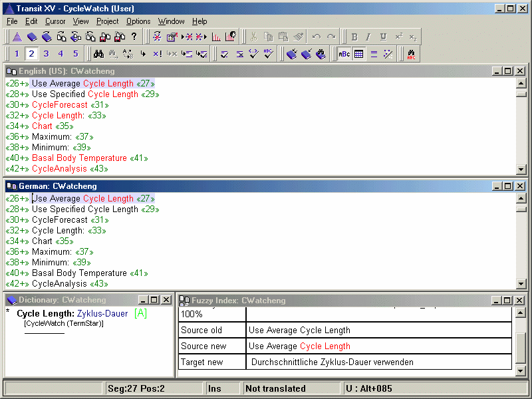532x399 pixels.
Task: Click the blue horizontal lines icon
Action: pos(374,54)
